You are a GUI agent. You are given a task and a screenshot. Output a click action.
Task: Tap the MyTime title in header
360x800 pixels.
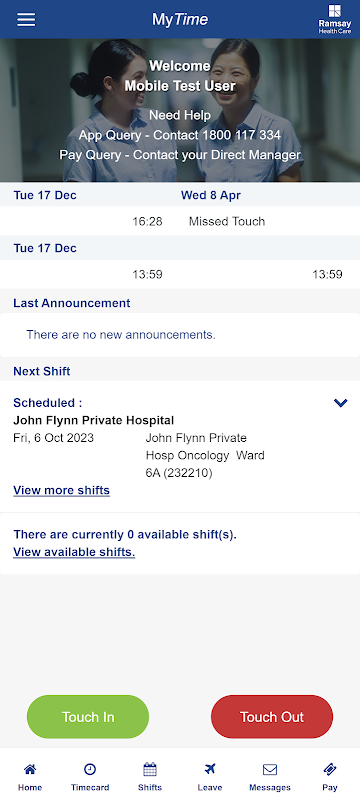tap(180, 19)
